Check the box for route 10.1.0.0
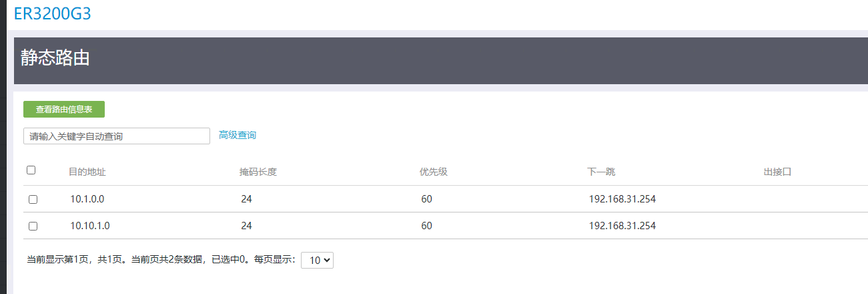Image resolution: width=868 pixels, height=294 pixels. pyautogui.click(x=33, y=199)
